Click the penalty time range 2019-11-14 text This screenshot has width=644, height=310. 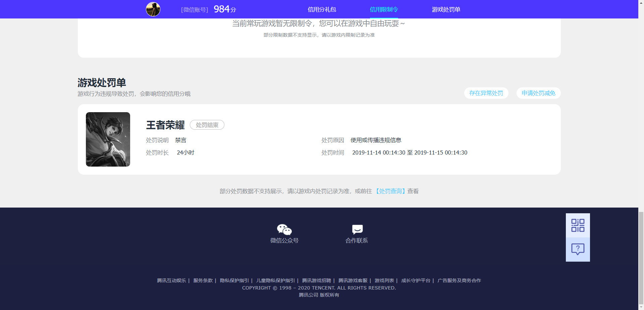click(x=410, y=152)
